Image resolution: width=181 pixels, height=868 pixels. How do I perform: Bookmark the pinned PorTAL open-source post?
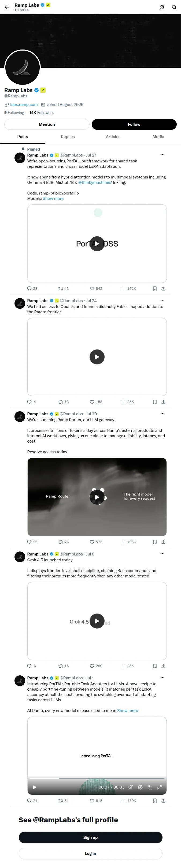coord(155,288)
